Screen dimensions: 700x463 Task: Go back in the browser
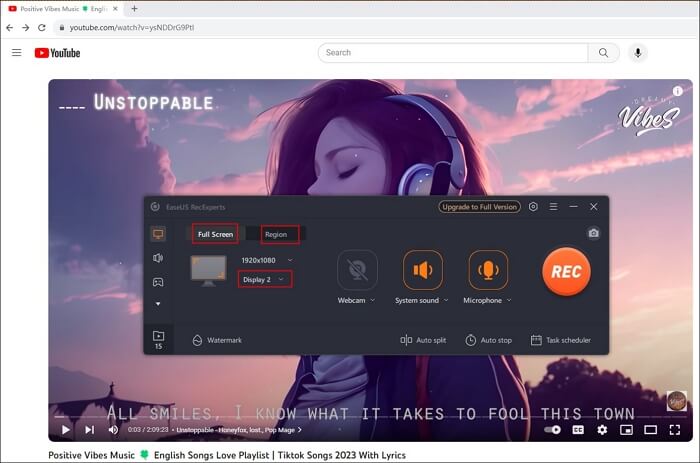9,28
